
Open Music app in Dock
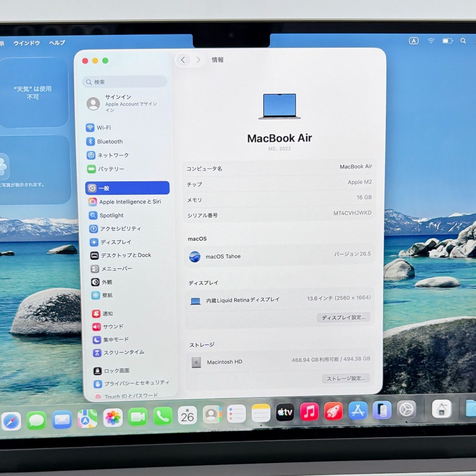tap(309, 411)
